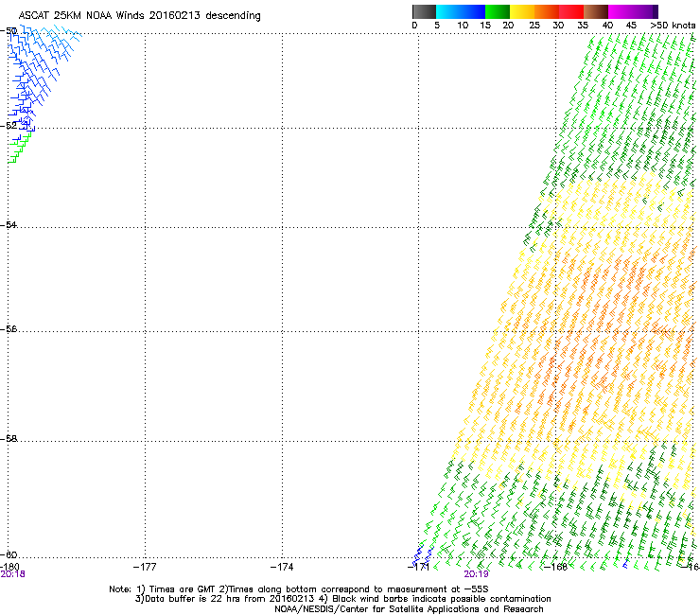Click the -52 latitude axis label
700x615 pixels.
9,126
